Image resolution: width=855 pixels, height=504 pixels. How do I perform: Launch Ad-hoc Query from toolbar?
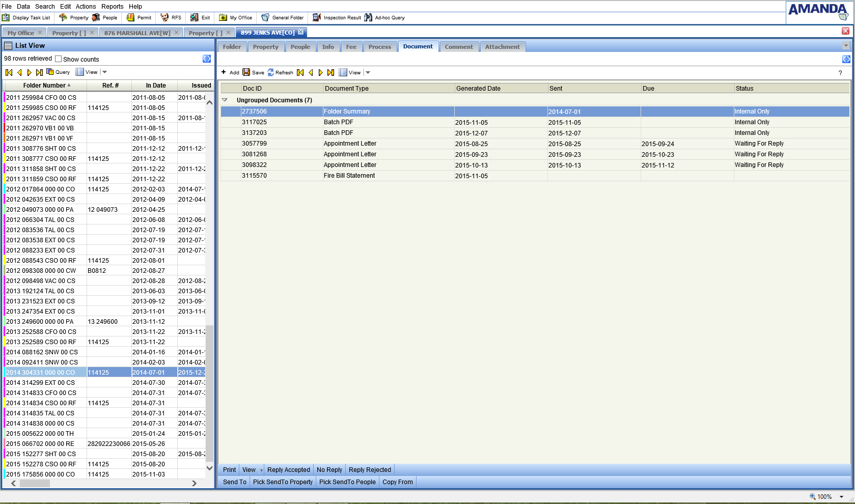click(384, 18)
